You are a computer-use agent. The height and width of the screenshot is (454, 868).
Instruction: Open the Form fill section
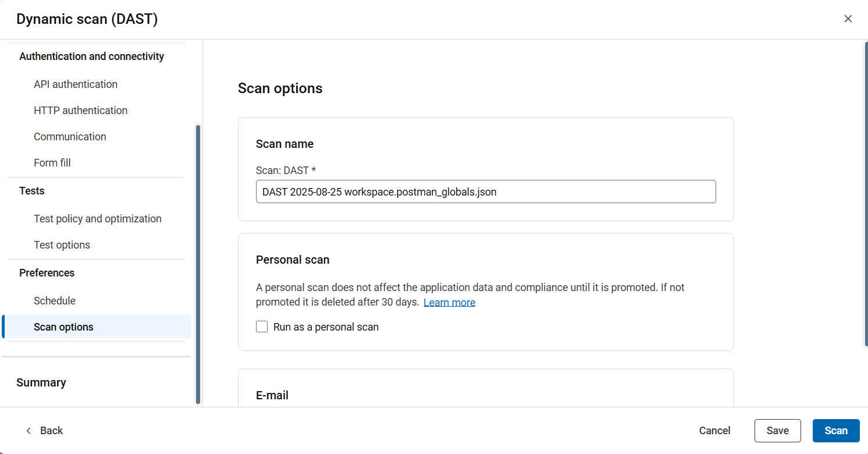(x=52, y=162)
